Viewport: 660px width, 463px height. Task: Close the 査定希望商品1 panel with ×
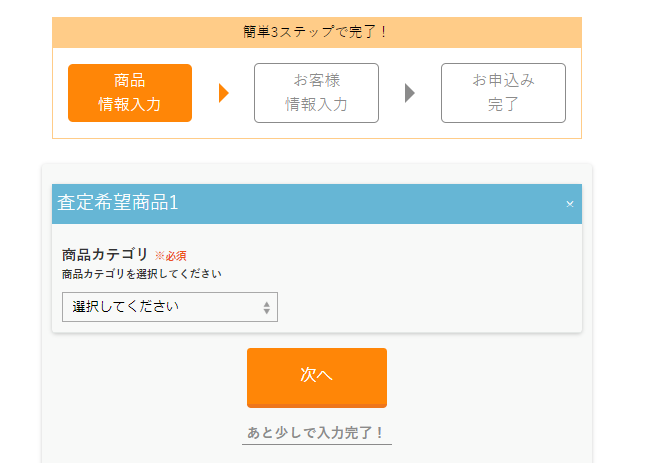tap(570, 204)
